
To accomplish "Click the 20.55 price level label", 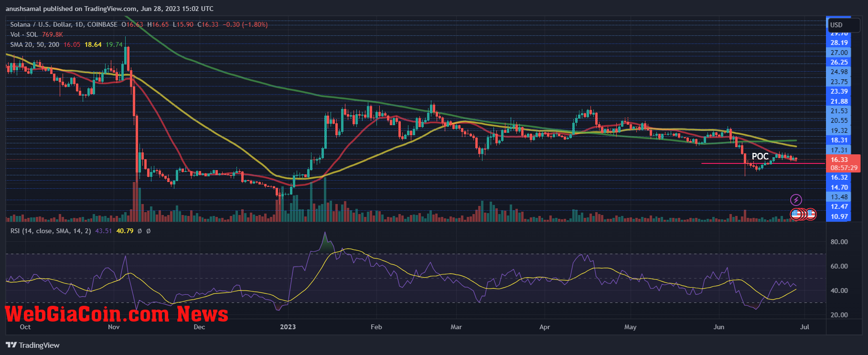I will (839, 120).
